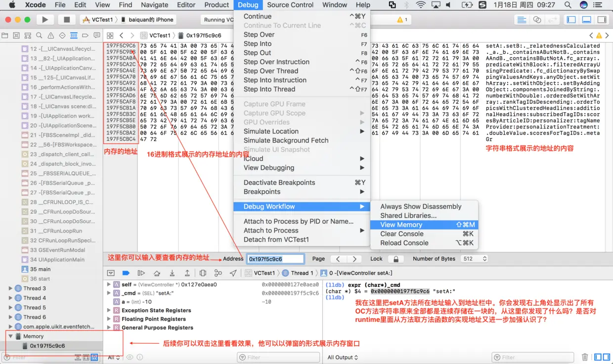Select the '35 main' stack frame

click(x=51, y=269)
